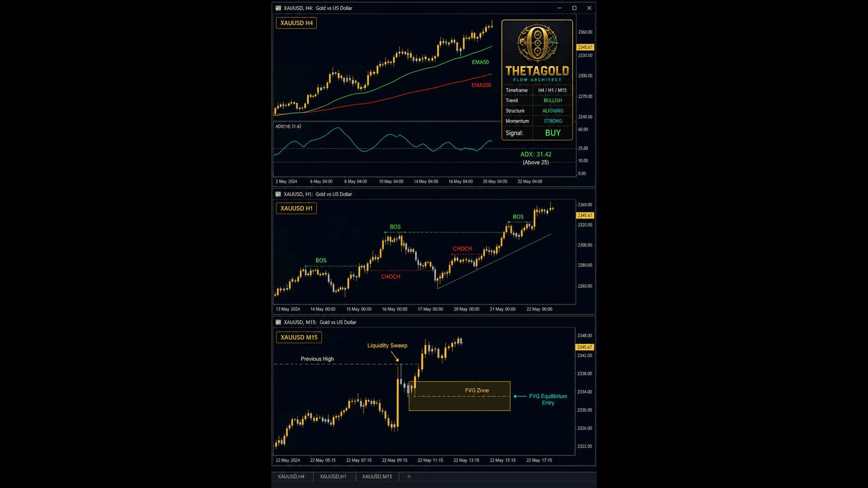Image resolution: width=868 pixels, height=488 pixels.
Task: Click the BUY signal text
Action: click(x=552, y=133)
